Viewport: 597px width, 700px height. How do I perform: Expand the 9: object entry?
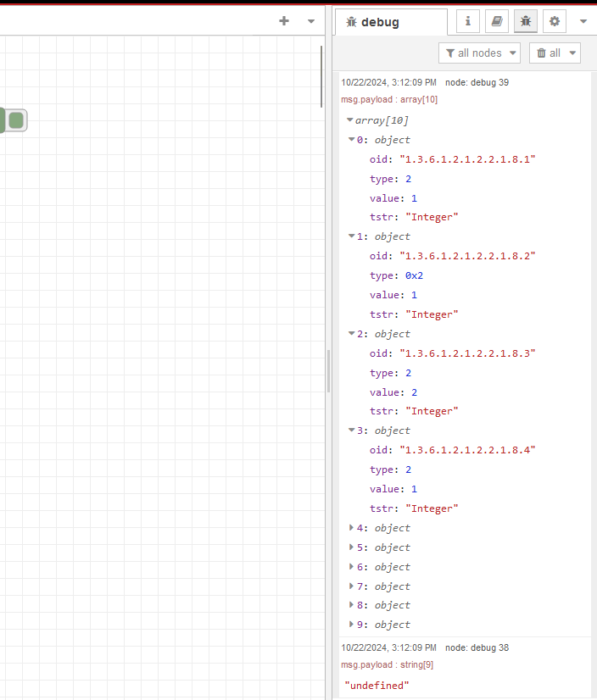click(351, 624)
